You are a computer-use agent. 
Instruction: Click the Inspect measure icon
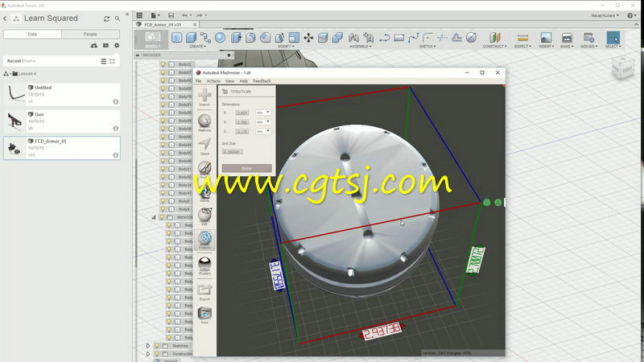(x=522, y=38)
